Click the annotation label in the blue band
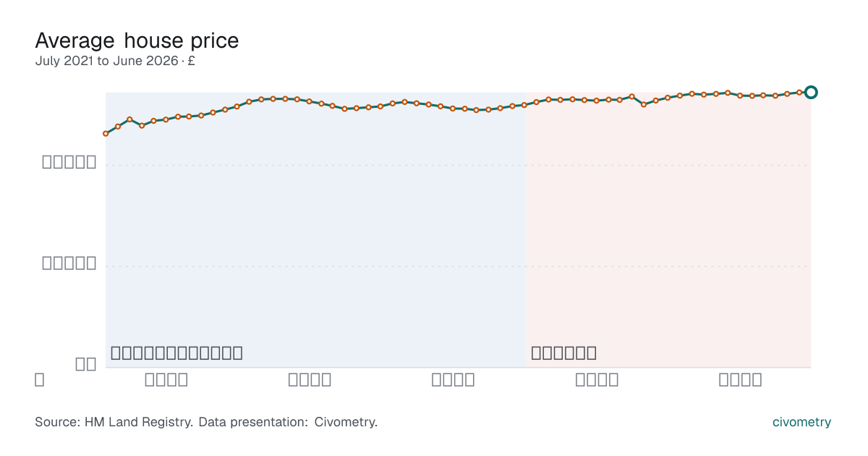Viewport: 868px width, 456px height. pos(176,353)
